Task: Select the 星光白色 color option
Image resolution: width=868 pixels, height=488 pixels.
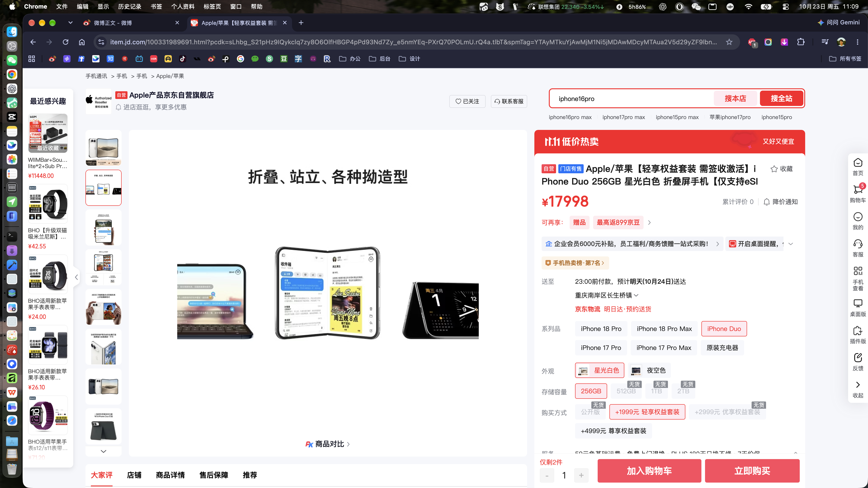Action: tap(599, 371)
